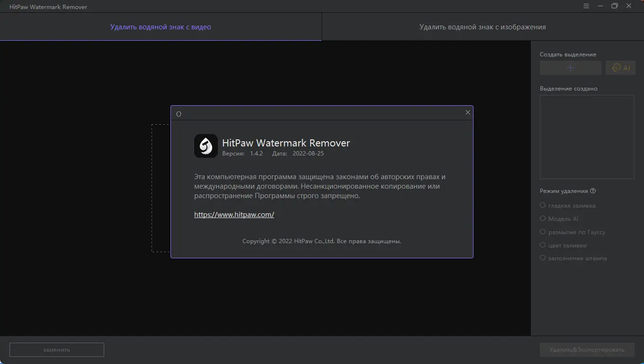This screenshot has width=644, height=364.
Task: Open the hamburger menu in title bar
Action: pos(586,6)
